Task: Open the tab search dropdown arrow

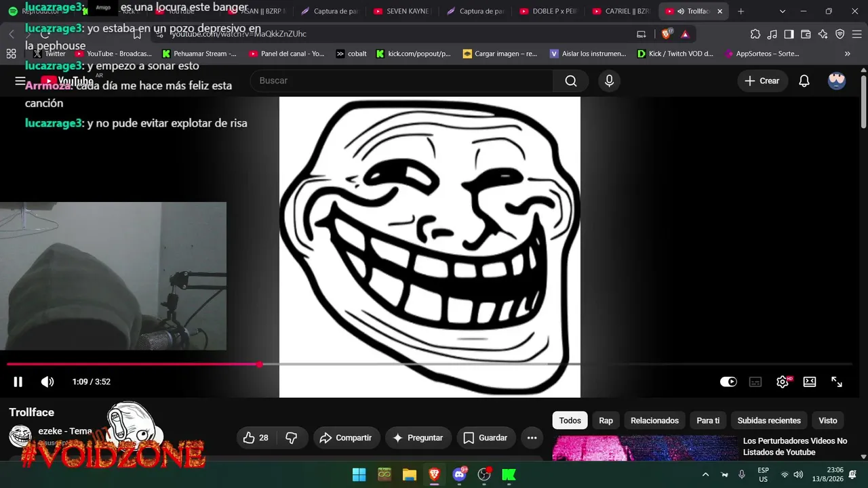Action: 783,12
